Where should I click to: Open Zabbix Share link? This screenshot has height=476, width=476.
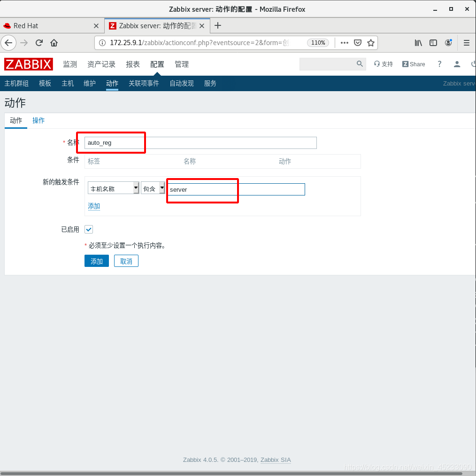(x=414, y=64)
